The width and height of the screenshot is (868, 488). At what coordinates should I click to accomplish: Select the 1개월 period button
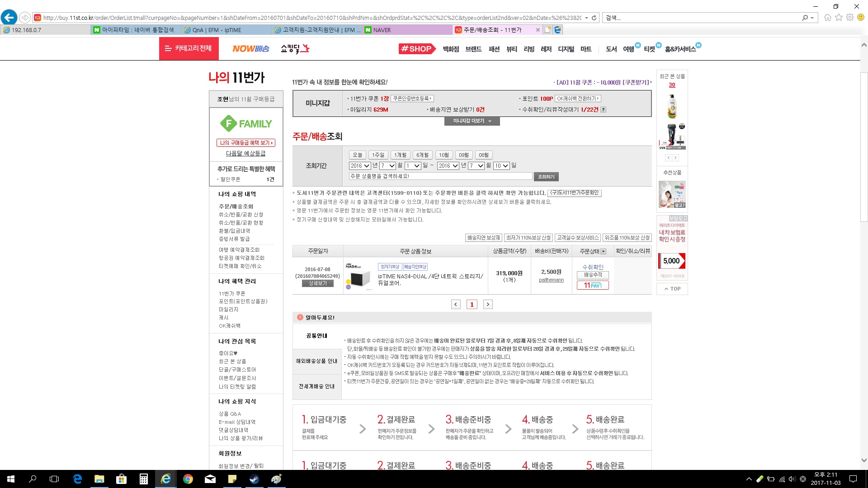[x=400, y=155]
